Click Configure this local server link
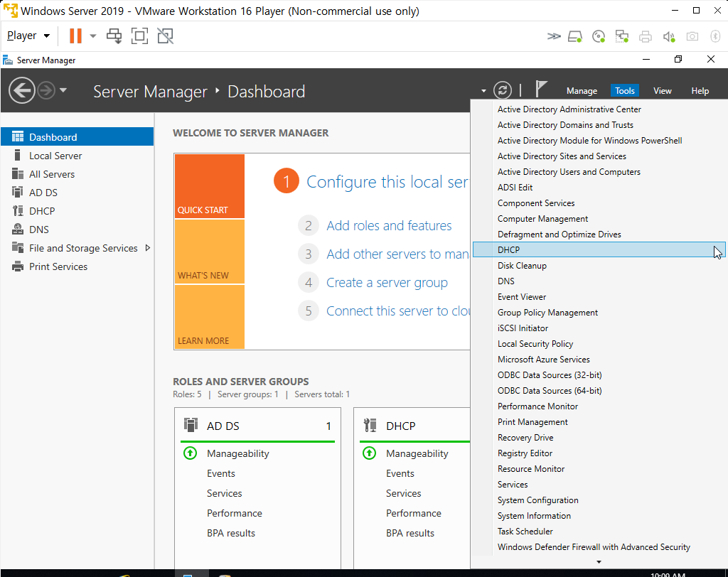 (387, 181)
